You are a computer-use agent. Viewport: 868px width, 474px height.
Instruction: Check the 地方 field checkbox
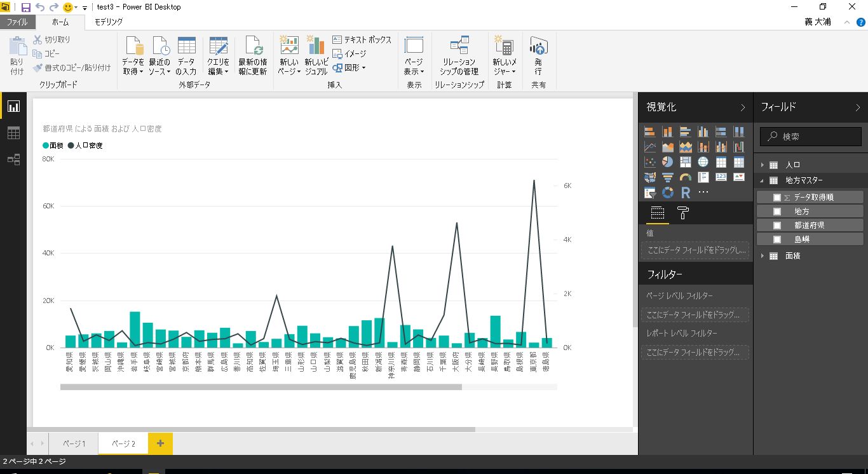coord(776,212)
